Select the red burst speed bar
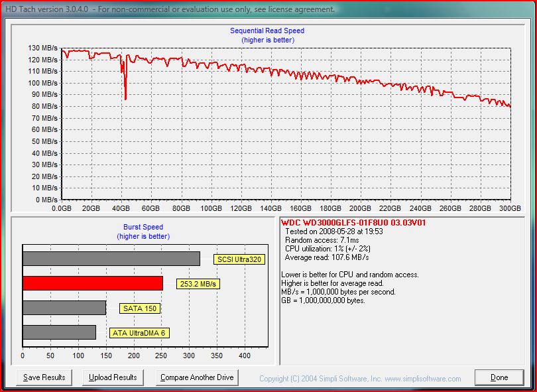537x392 pixels. tap(92, 283)
